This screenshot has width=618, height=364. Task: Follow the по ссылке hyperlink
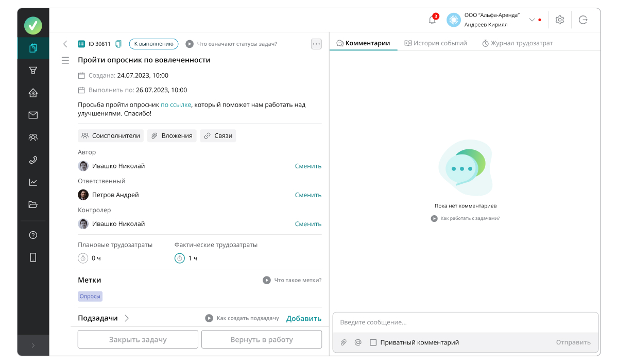pos(176,105)
